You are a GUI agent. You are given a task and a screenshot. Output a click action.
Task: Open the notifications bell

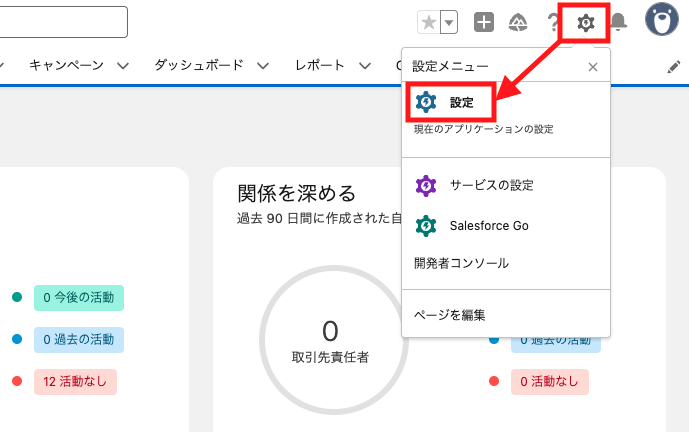click(618, 22)
